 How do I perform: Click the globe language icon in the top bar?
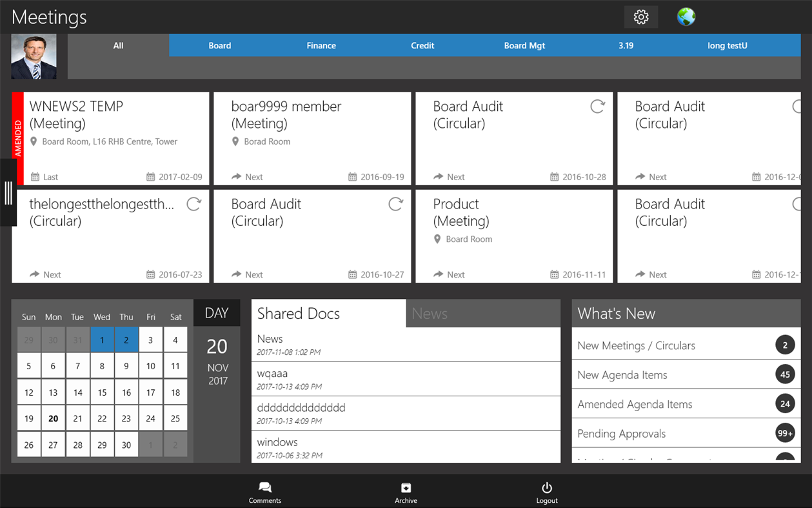click(686, 17)
